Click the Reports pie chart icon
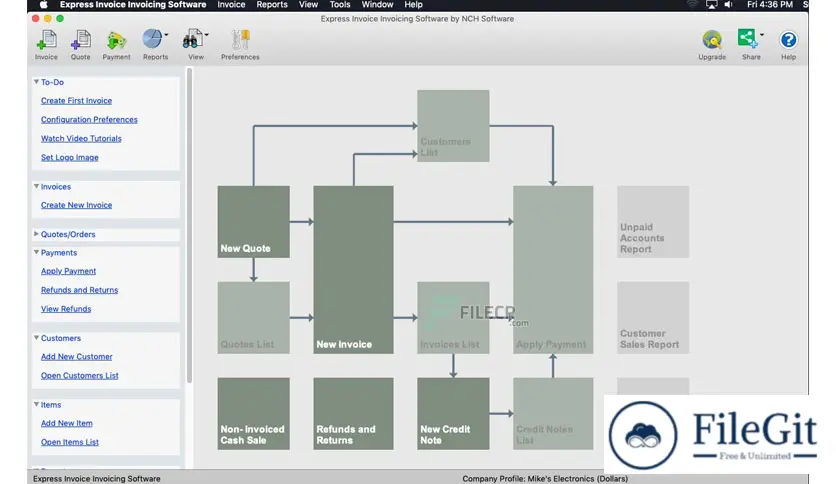The height and width of the screenshot is (484, 836). coord(152,39)
